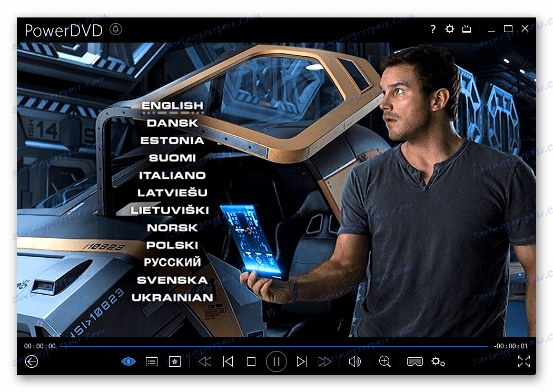Select ENGLISH language in DVD menu
The height and width of the screenshot is (392, 553).
(x=172, y=105)
